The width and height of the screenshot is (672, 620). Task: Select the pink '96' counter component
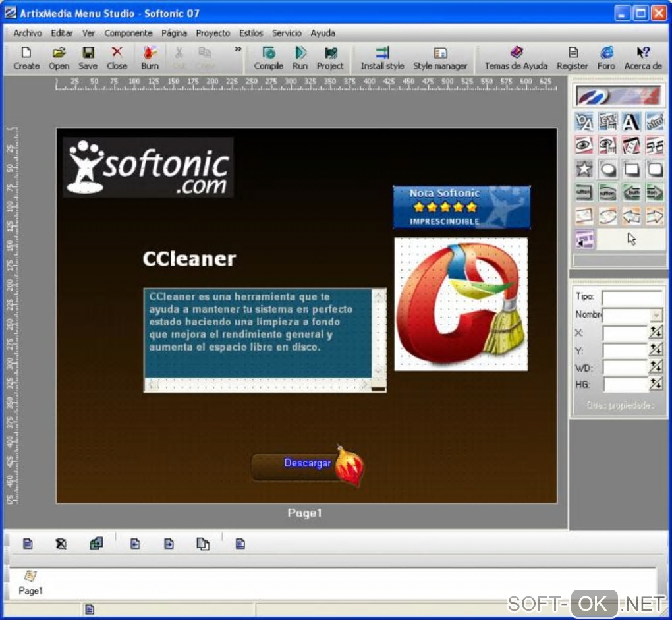(654, 145)
